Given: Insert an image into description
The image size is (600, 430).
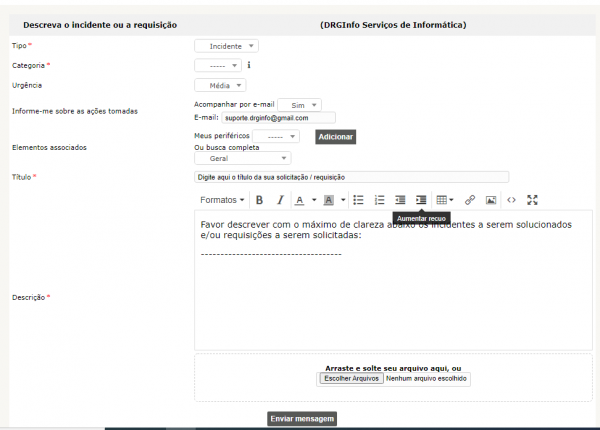Looking at the screenshot, I should (x=491, y=200).
